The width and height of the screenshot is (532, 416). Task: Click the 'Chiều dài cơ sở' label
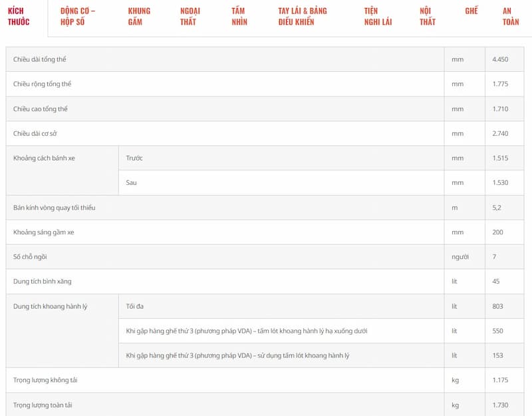click(35, 134)
